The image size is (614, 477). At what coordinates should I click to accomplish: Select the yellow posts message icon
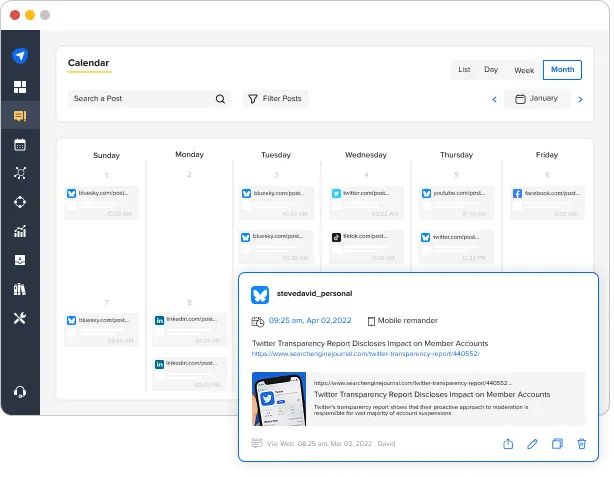20,116
